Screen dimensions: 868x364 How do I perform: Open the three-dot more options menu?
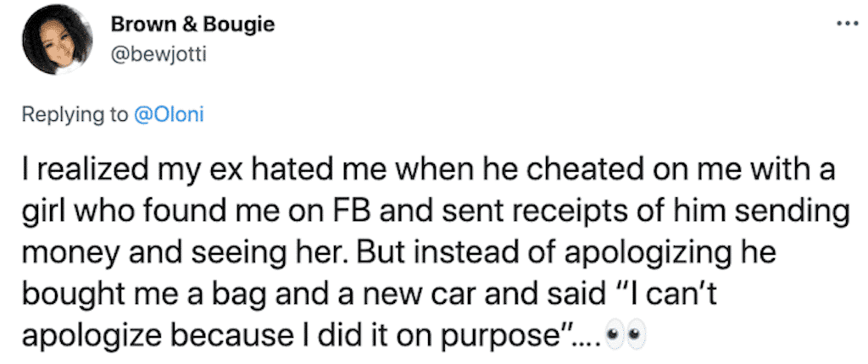(x=848, y=24)
